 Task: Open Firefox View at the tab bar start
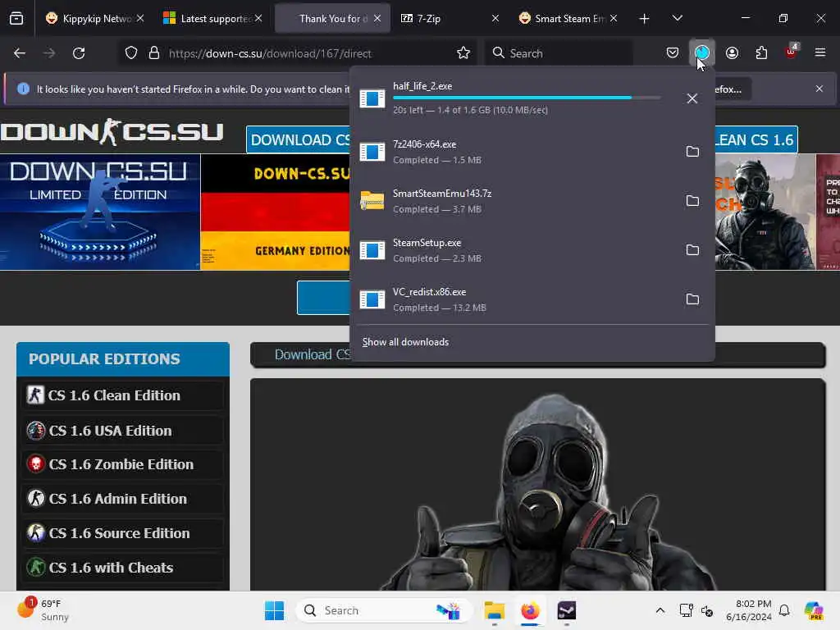click(16, 19)
